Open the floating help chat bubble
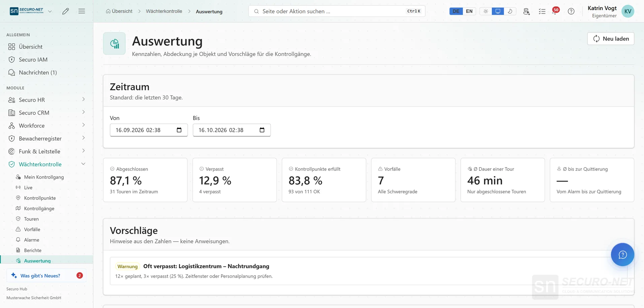644x308 pixels. [622, 254]
